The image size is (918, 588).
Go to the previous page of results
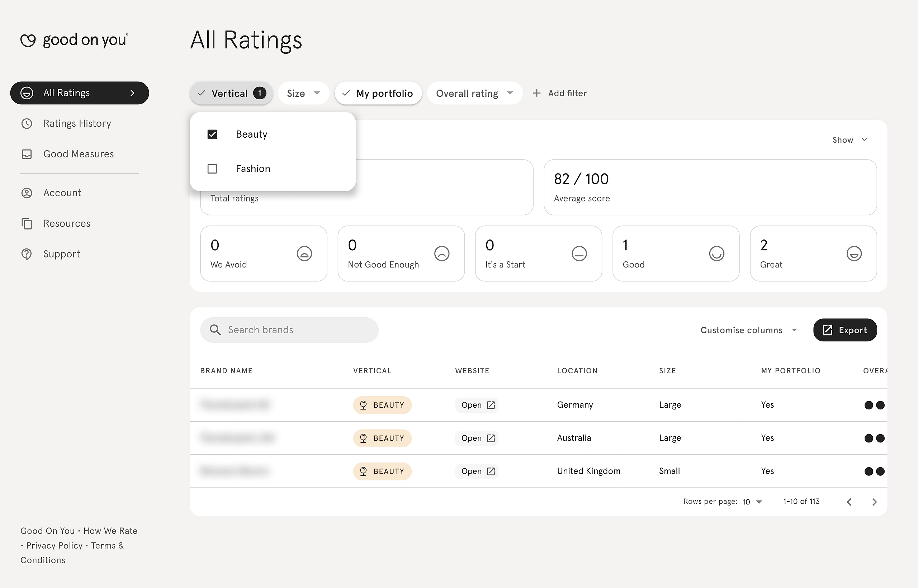(849, 502)
